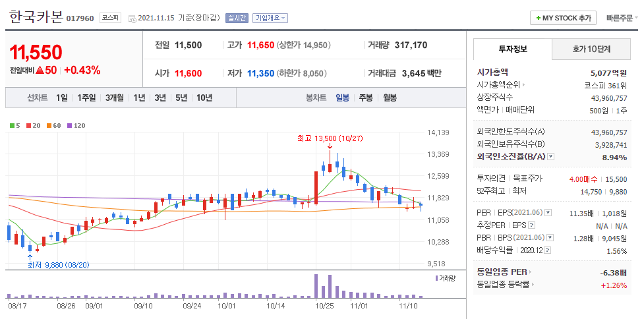Select the 1일 line chart

pos(61,98)
